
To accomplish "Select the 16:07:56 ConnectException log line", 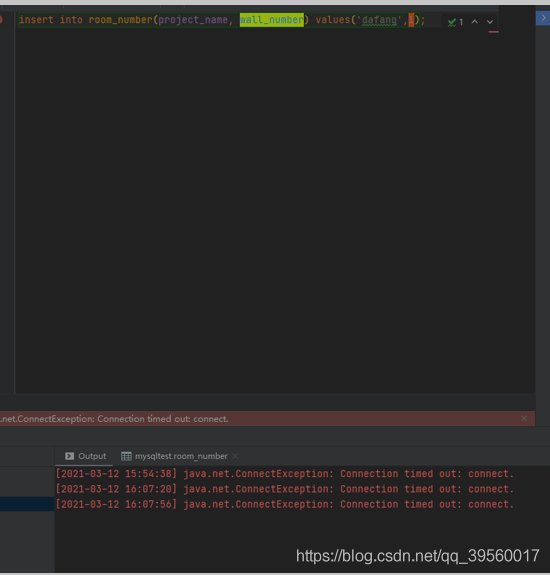I will pos(285,504).
